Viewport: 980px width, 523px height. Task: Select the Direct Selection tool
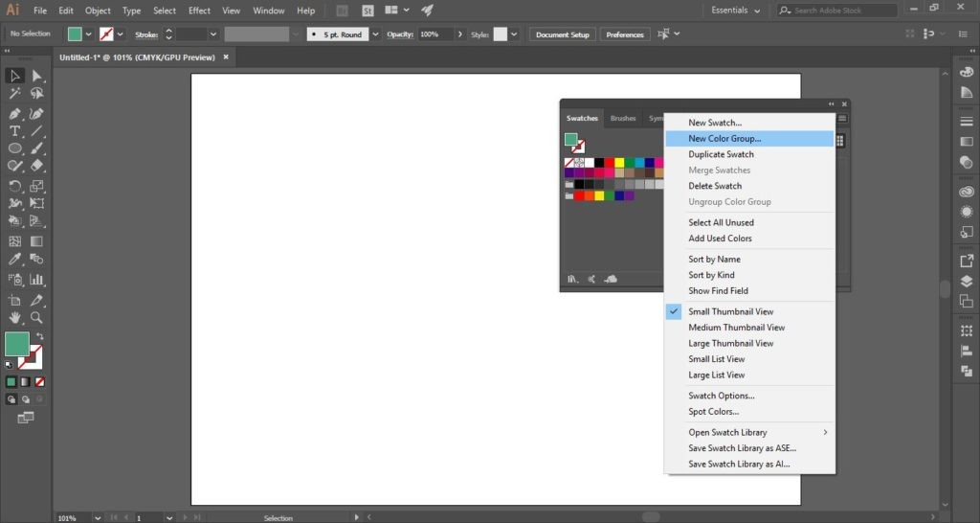pos(37,76)
